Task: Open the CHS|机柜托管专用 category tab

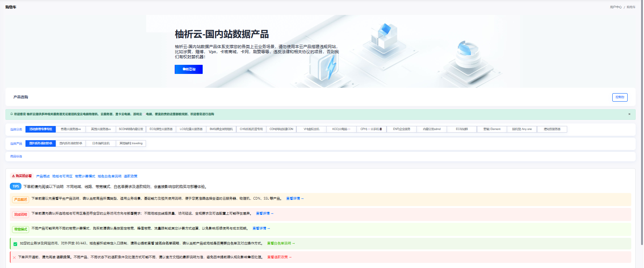Action: 252,129
